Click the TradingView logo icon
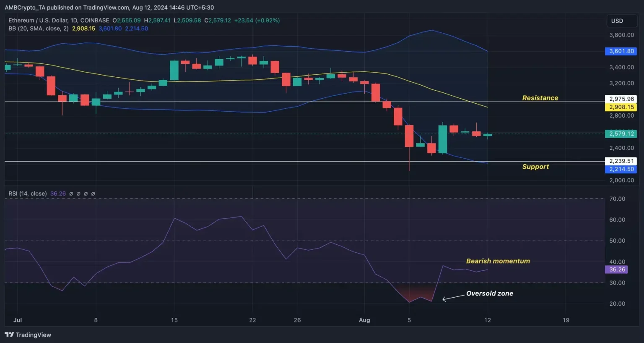 [x=9, y=335]
